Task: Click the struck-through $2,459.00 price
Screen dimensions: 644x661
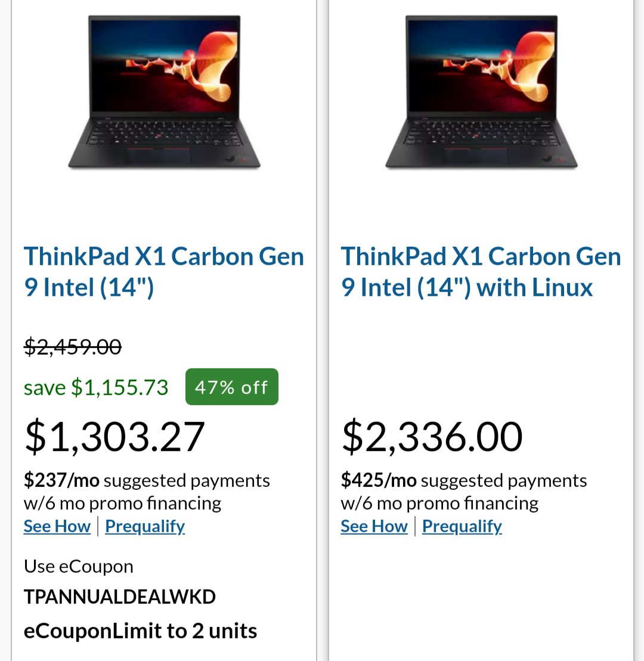Action: [x=73, y=346]
